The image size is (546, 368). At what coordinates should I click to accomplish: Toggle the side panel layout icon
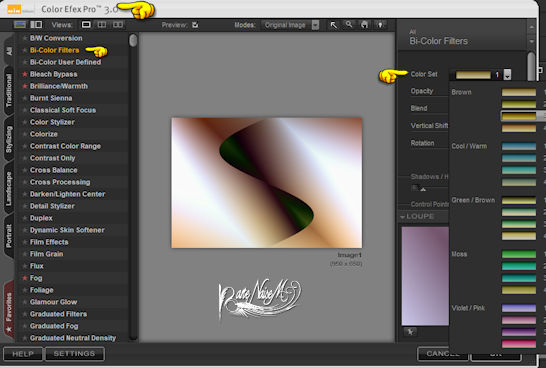(36, 25)
